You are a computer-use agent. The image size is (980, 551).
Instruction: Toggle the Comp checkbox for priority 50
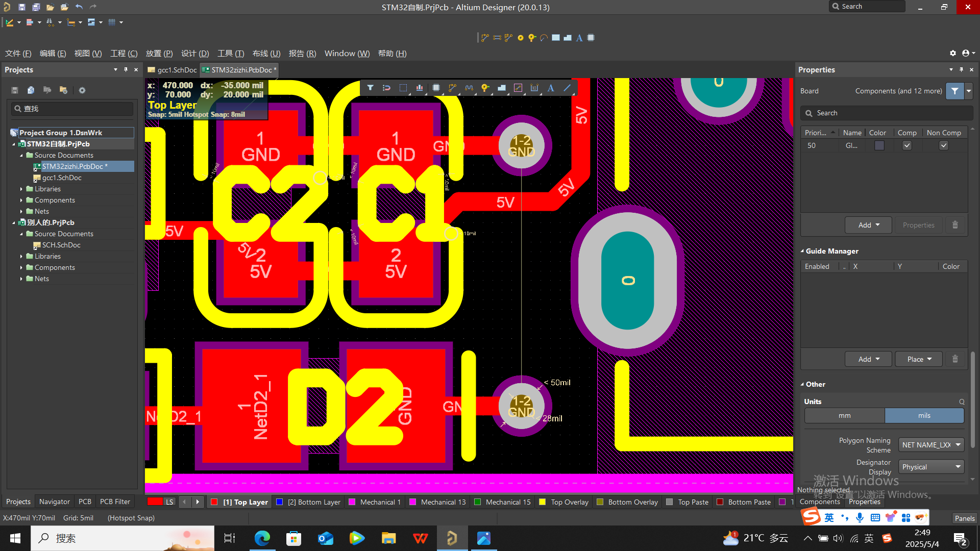point(906,145)
